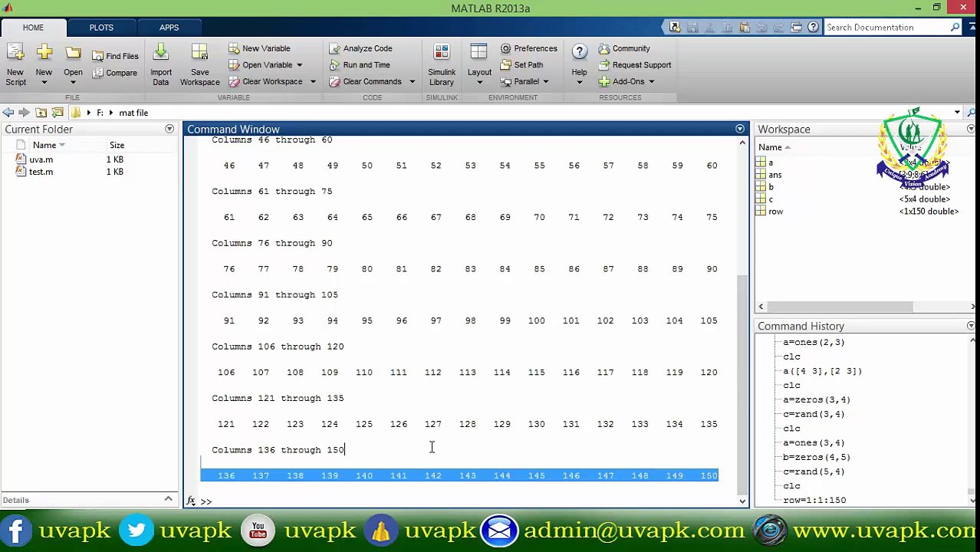
Task: Click the paste icon in quick access toolbar
Action: tap(744, 27)
